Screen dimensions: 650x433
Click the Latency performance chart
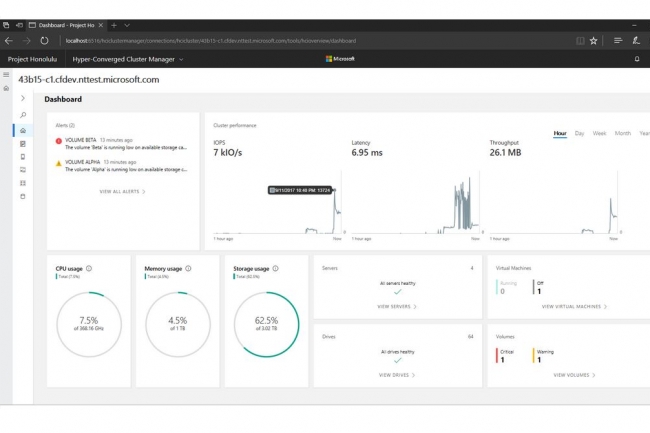[415, 203]
